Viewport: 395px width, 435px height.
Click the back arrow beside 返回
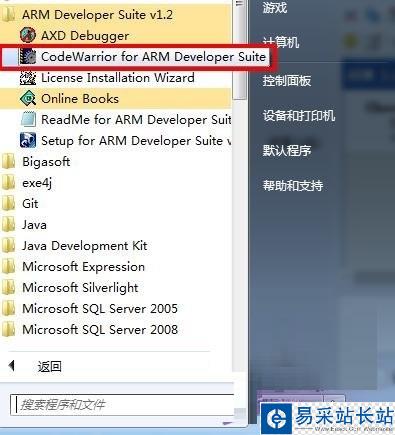(12, 366)
